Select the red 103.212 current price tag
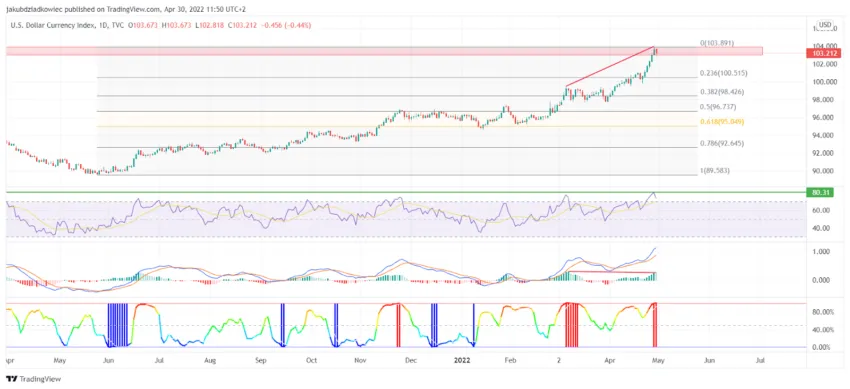 coord(822,53)
